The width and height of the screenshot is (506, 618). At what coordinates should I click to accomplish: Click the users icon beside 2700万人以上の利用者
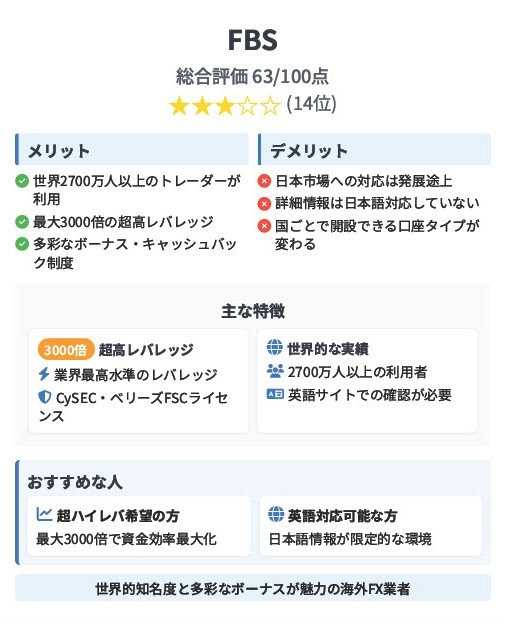pyautogui.click(x=275, y=371)
